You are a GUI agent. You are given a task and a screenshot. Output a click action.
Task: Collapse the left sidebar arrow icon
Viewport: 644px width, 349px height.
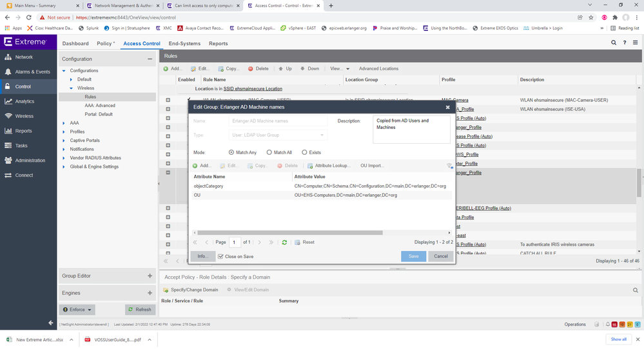(51, 323)
